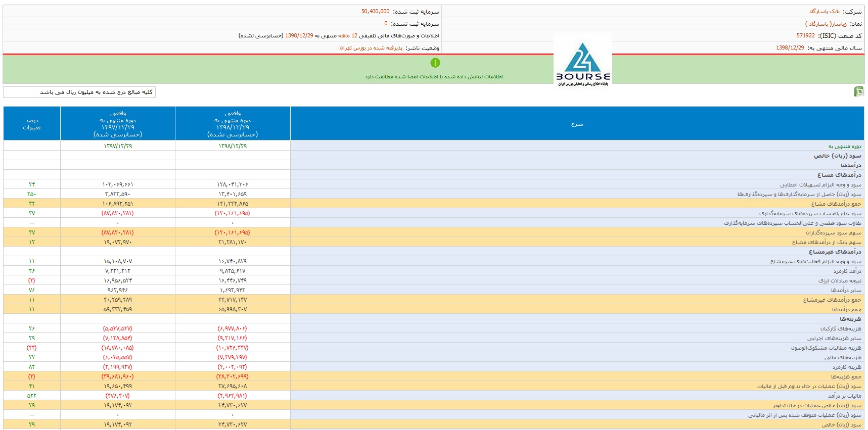The image size is (868, 430).
Task: Select the percent change '۲۵۰'
Action: [x=32, y=194]
